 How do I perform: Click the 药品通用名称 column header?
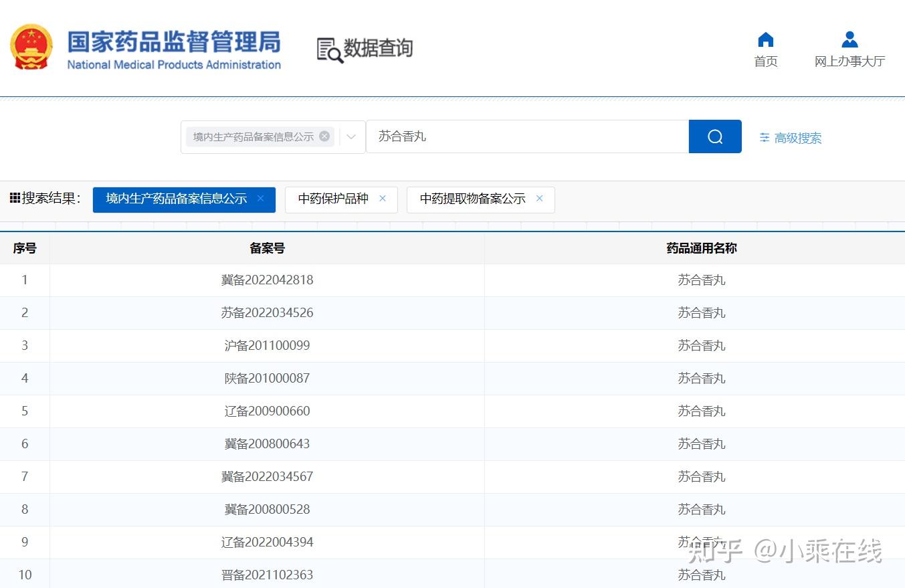[x=702, y=248]
